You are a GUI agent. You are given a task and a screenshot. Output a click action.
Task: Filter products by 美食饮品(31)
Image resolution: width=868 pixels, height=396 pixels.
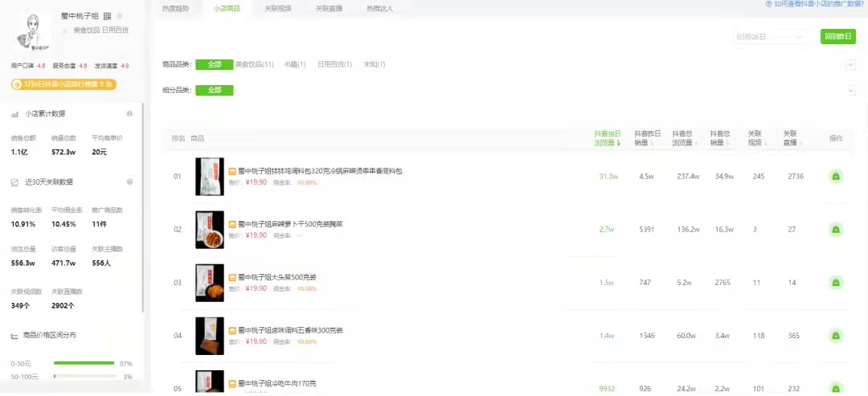tap(255, 65)
